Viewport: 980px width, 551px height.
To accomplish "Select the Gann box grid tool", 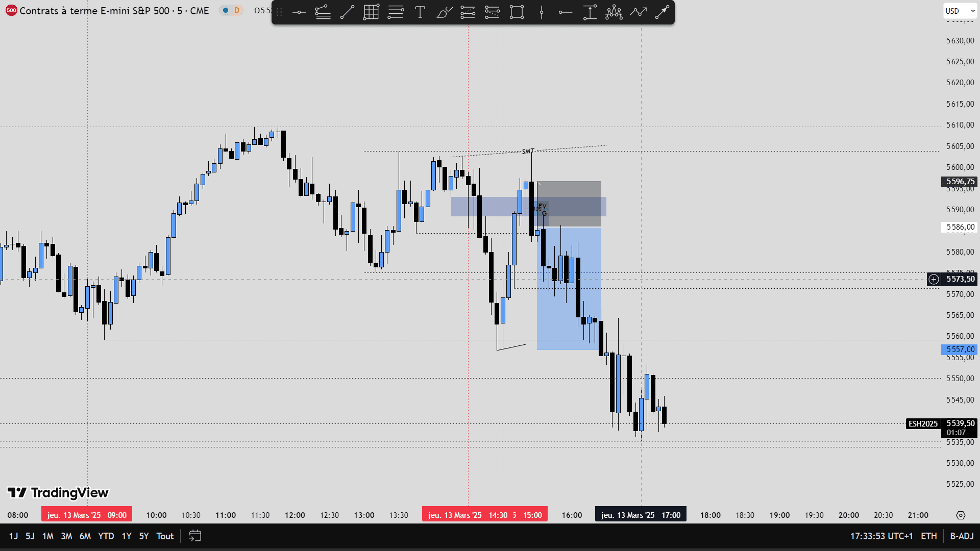I will [x=371, y=12].
